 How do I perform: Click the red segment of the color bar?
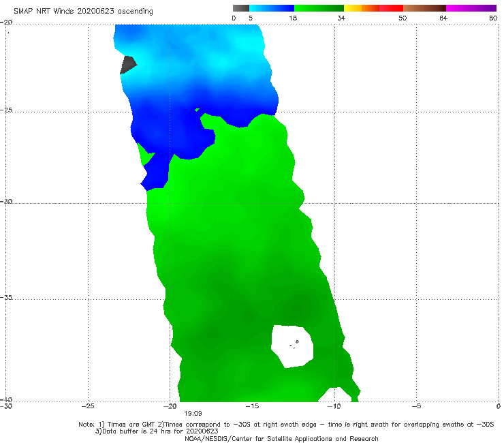click(391, 8)
